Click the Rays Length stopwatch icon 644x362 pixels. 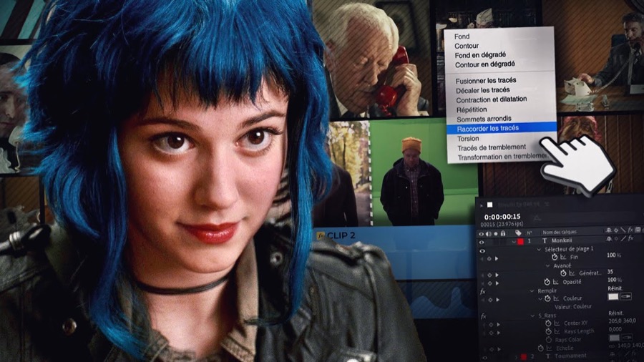click(548, 331)
